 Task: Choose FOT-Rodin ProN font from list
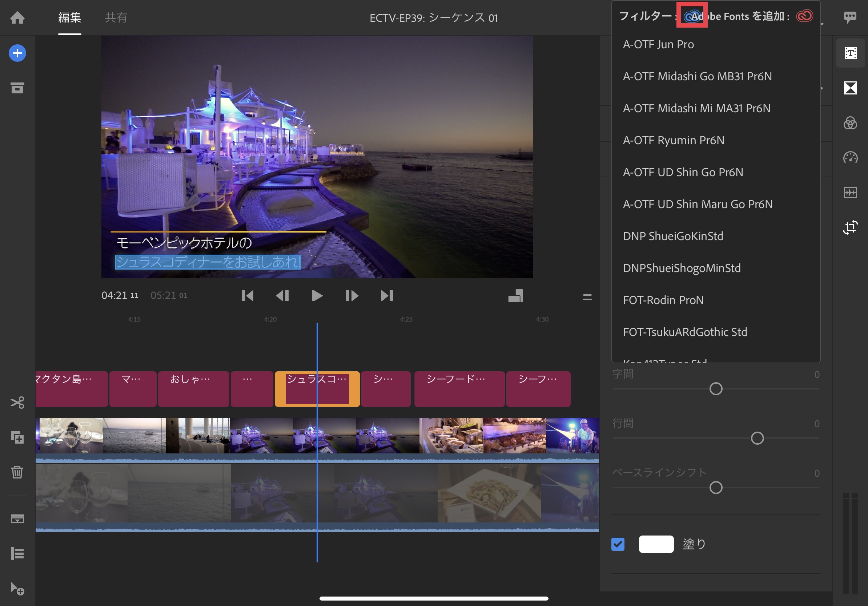pos(663,300)
